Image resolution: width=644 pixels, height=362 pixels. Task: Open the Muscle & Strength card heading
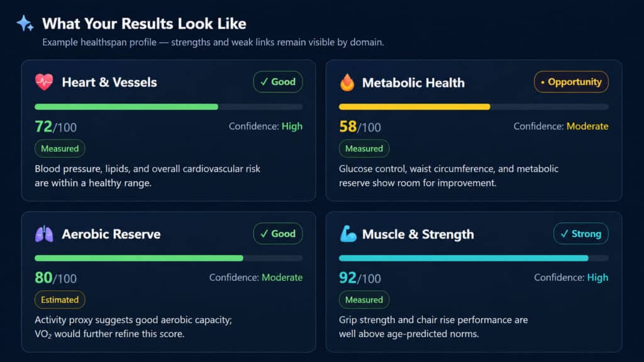tap(418, 234)
